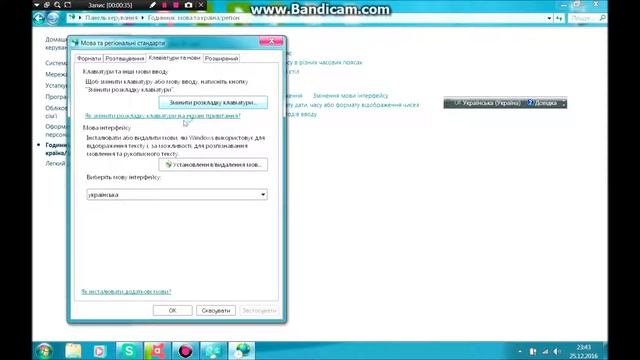This screenshot has width=640, height=360.
Task: Click the Застосувати apply button
Action: (x=259, y=311)
